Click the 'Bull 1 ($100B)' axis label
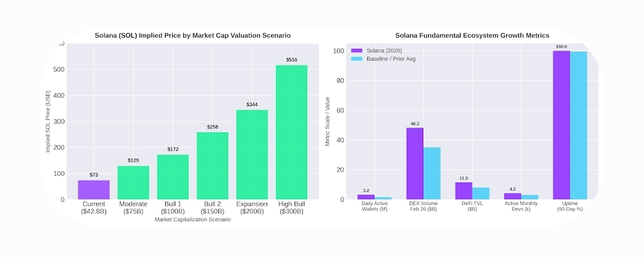The image size is (644, 257). click(173, 208)
